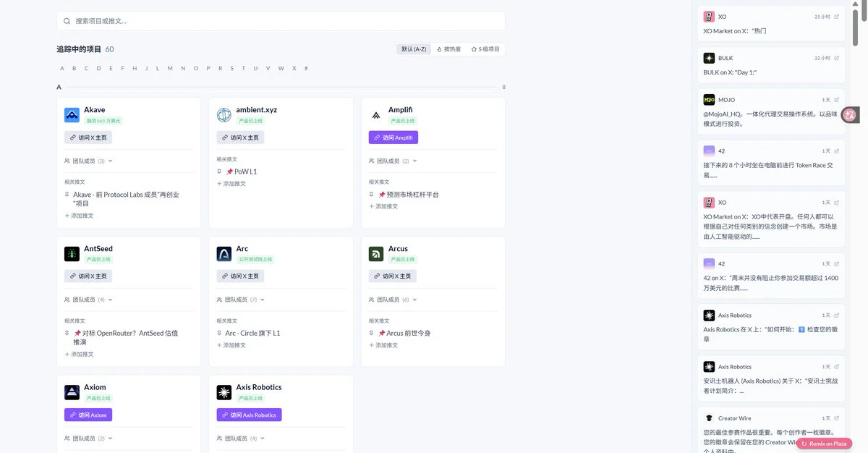This screenshot has width=868, height=453.
Task: Click Arc's '公开测试网上线' status tag
Action: coord(255,259)
